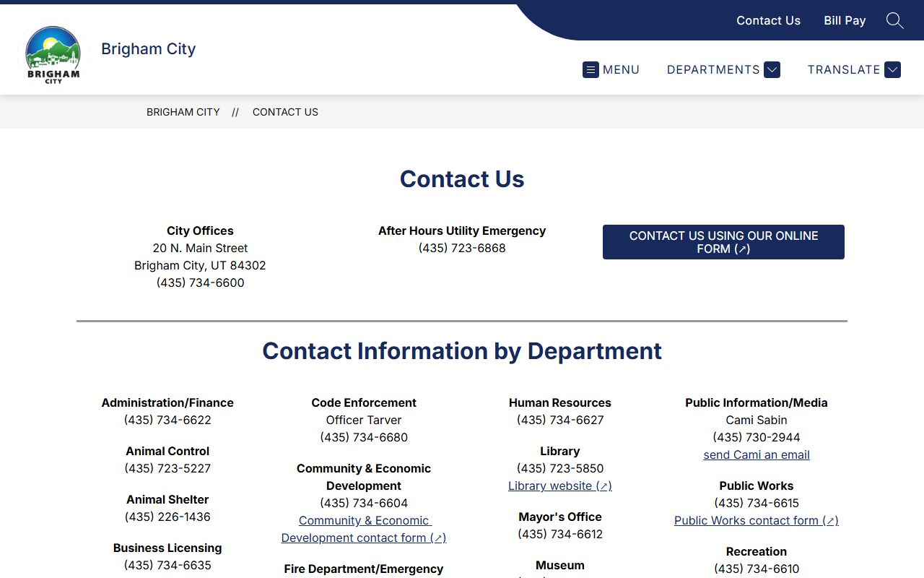Click Officer Tarver name text
924x578 pixels.
coord(364,420)
